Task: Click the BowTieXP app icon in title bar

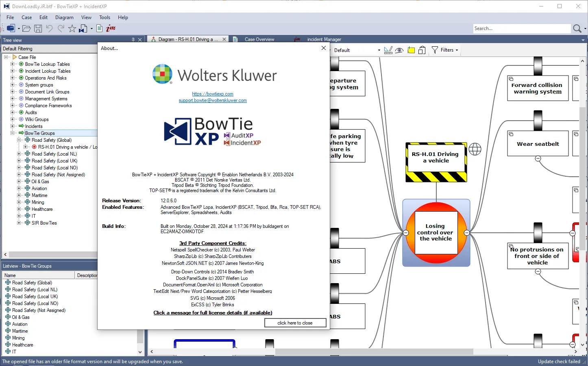Action: coord(7,6)
